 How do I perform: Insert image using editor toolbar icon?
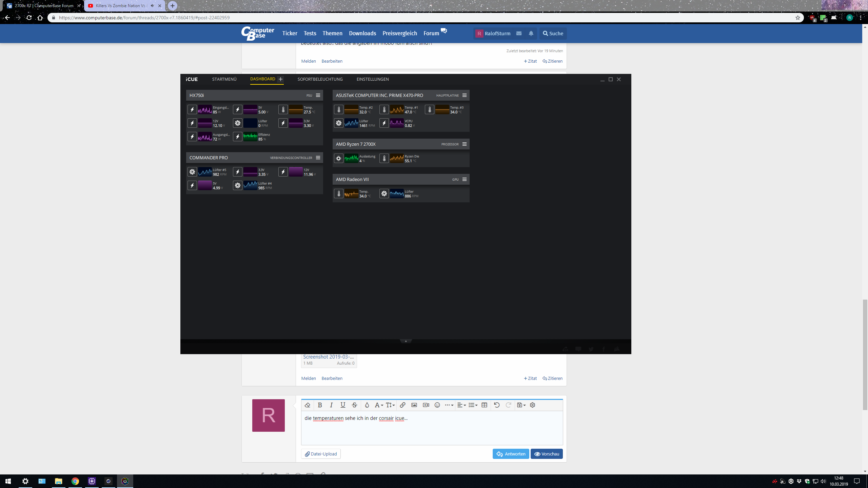pos(414,405)
